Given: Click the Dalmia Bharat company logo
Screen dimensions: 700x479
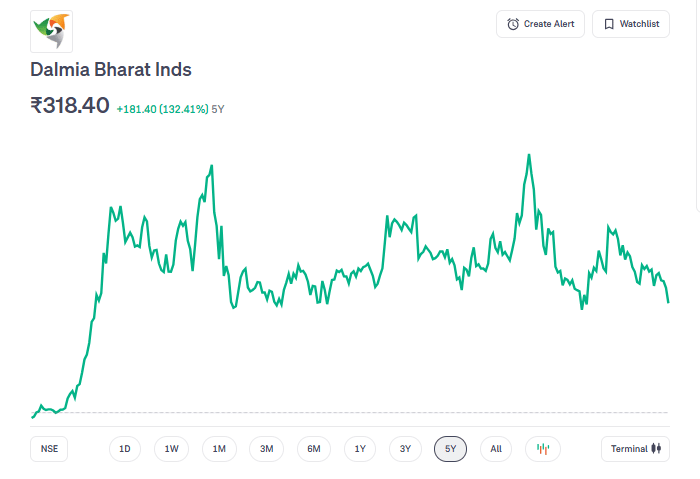Looking at the screenshot, I should pos(51,31).
